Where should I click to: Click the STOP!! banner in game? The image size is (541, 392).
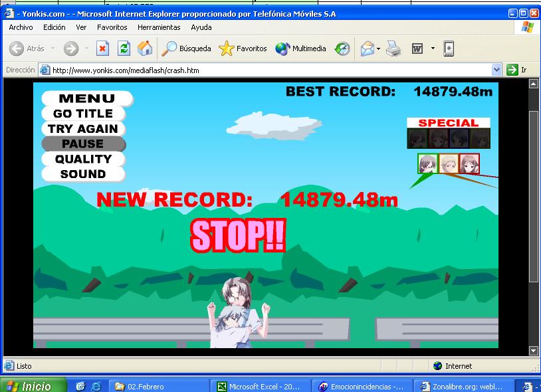click(x=238, y=235)
